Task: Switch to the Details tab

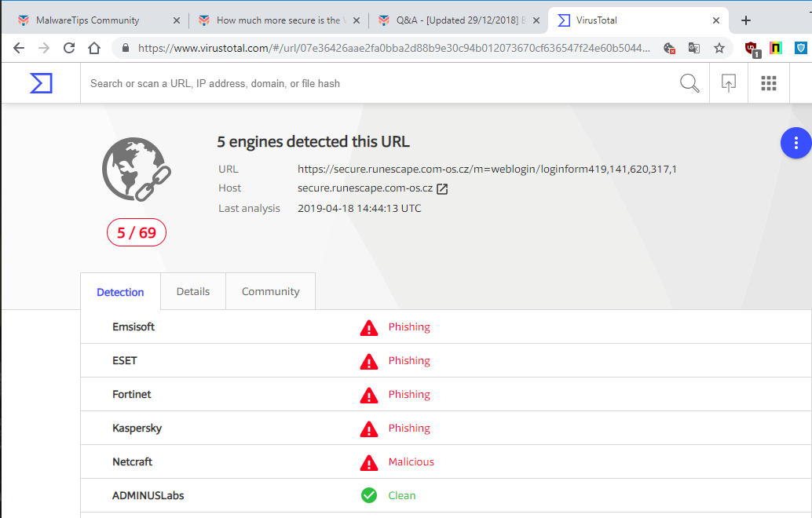Action: point(193,291)
